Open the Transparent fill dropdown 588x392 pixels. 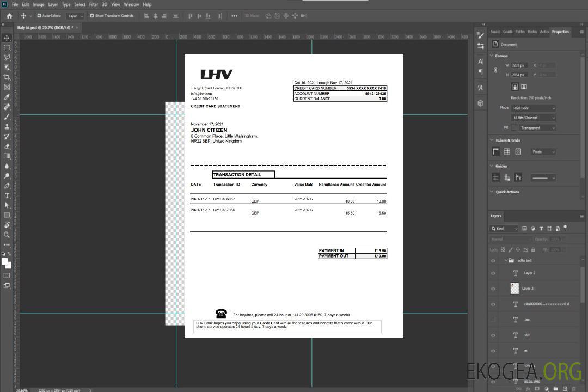click(x=537, y=128)
